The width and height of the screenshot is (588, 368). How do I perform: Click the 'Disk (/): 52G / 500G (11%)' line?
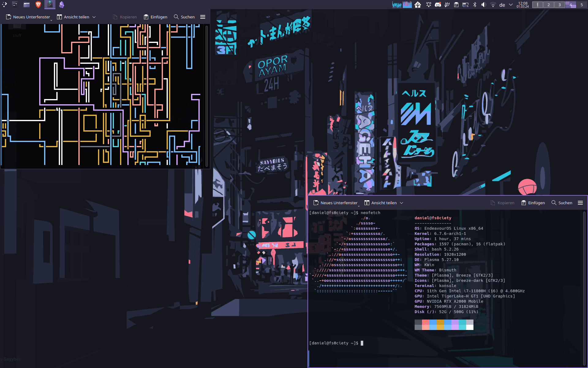tap(446, 312)
